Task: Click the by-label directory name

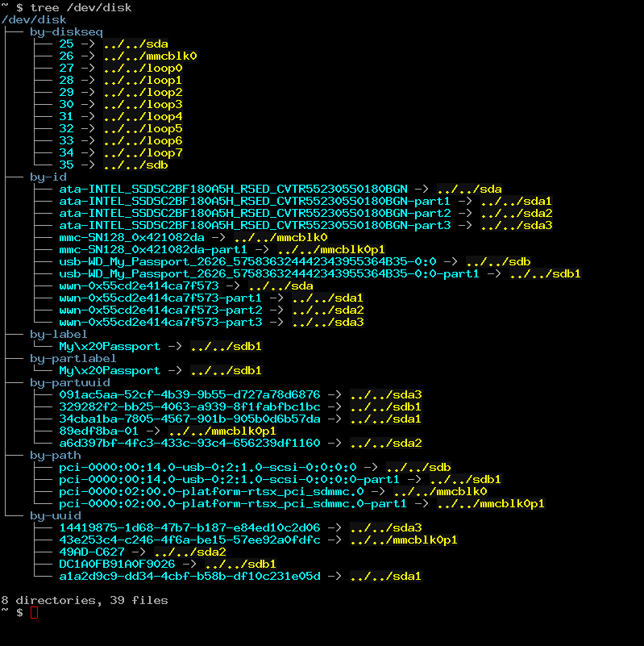Action: pyautogui.click(x=59, y=334)
